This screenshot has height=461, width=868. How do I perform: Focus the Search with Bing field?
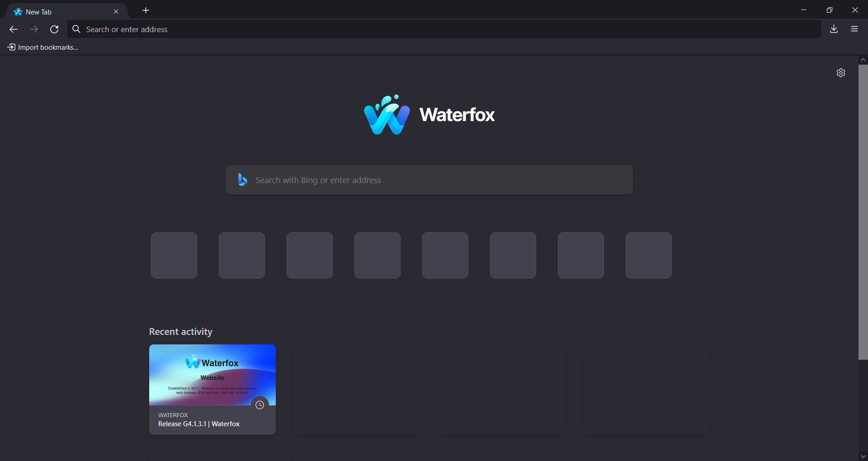point(429,180)
